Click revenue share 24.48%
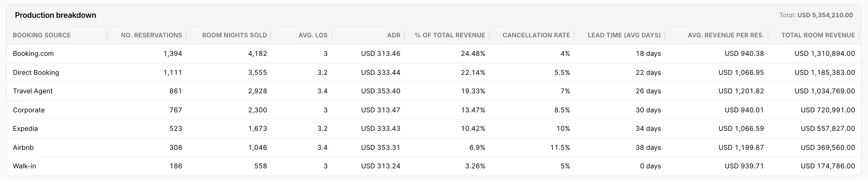868x180 pixels. (x=473, y=54)
